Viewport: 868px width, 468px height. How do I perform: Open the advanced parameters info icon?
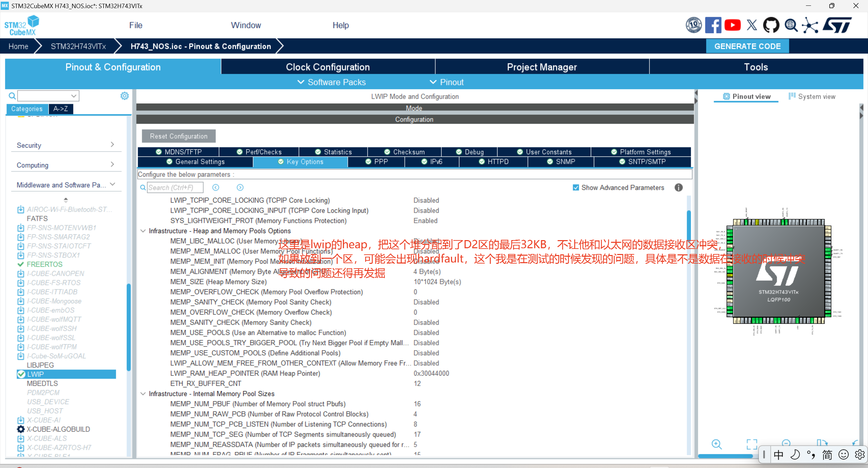[678, 188]
